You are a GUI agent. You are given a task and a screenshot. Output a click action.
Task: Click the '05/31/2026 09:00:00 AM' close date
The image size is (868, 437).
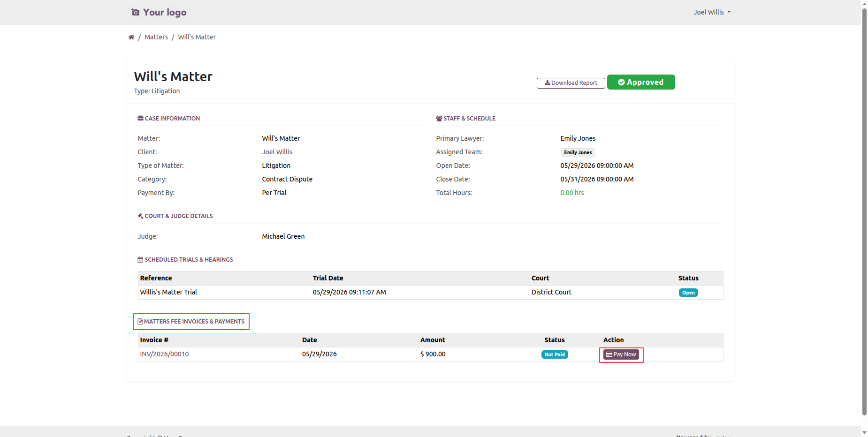(x=597, y=179)
